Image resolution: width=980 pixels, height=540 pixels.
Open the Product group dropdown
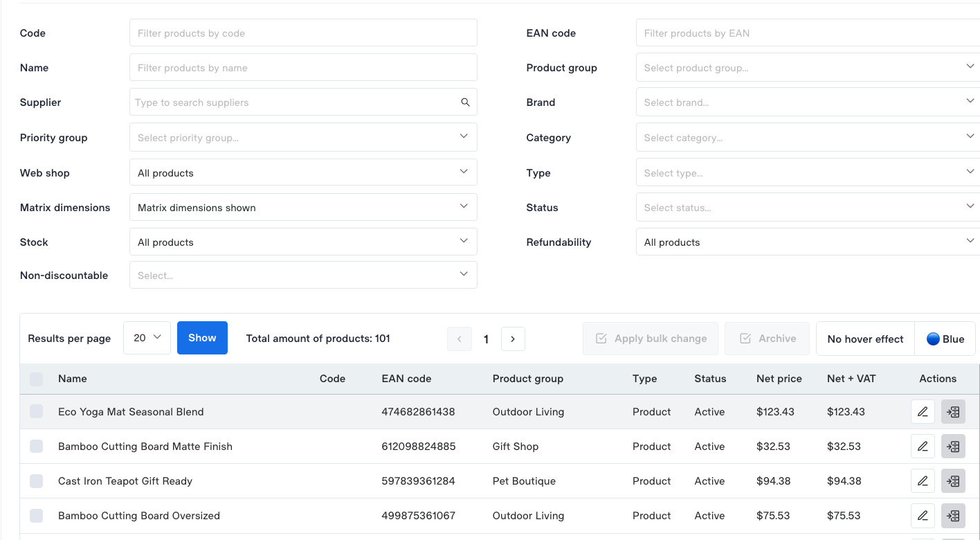(808, 67)
